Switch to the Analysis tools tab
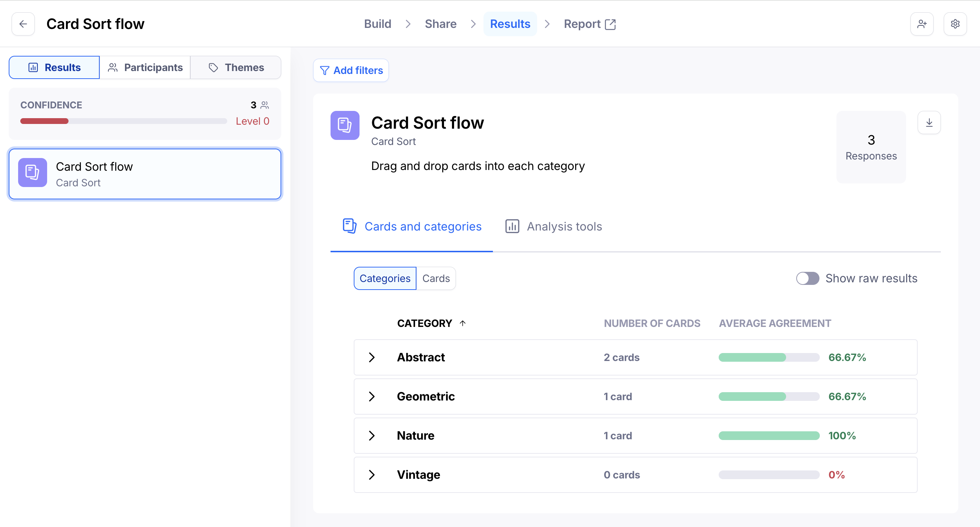Screen dimensions: 980x527 tap(553, 227)
